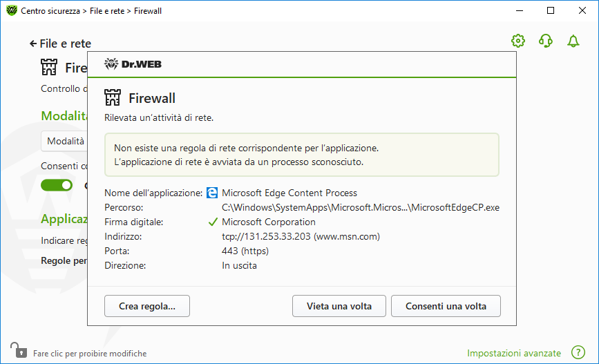
Task: Click the help question mark icon
Action: (x=578, y=353)
